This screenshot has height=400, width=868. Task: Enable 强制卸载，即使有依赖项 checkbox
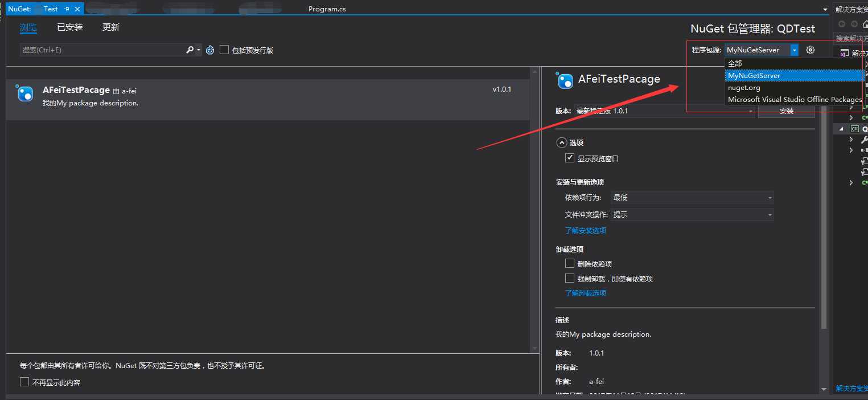point(570,278)
